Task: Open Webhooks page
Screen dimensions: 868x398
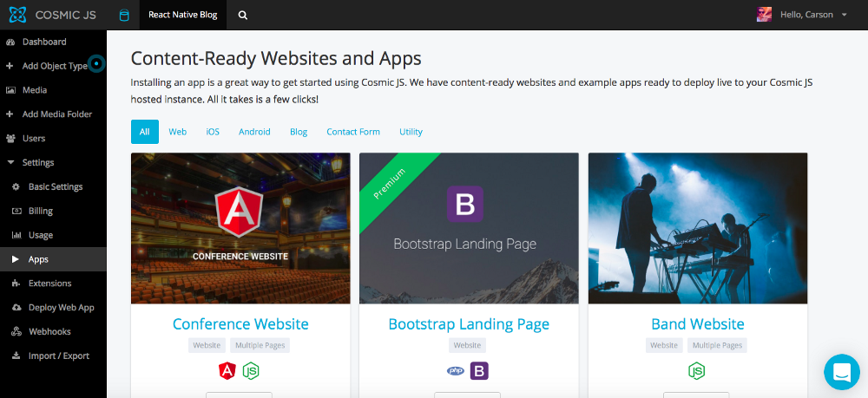Action: click(49, 331)
